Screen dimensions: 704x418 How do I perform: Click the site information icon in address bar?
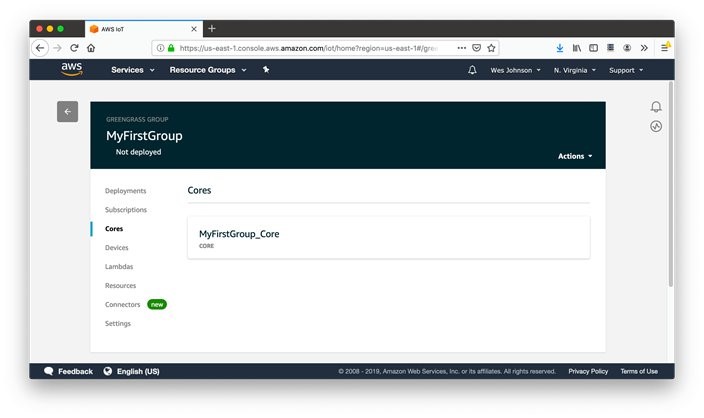point(160,48)
